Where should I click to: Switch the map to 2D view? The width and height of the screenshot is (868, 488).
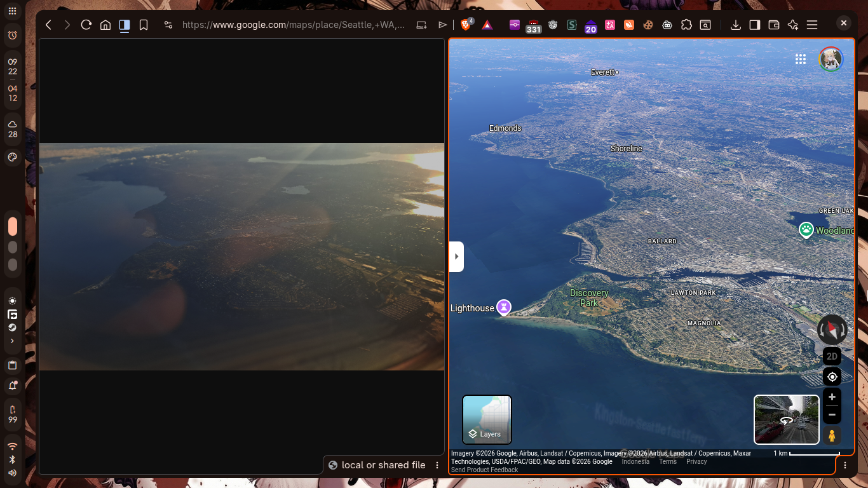tap(832, 356)
